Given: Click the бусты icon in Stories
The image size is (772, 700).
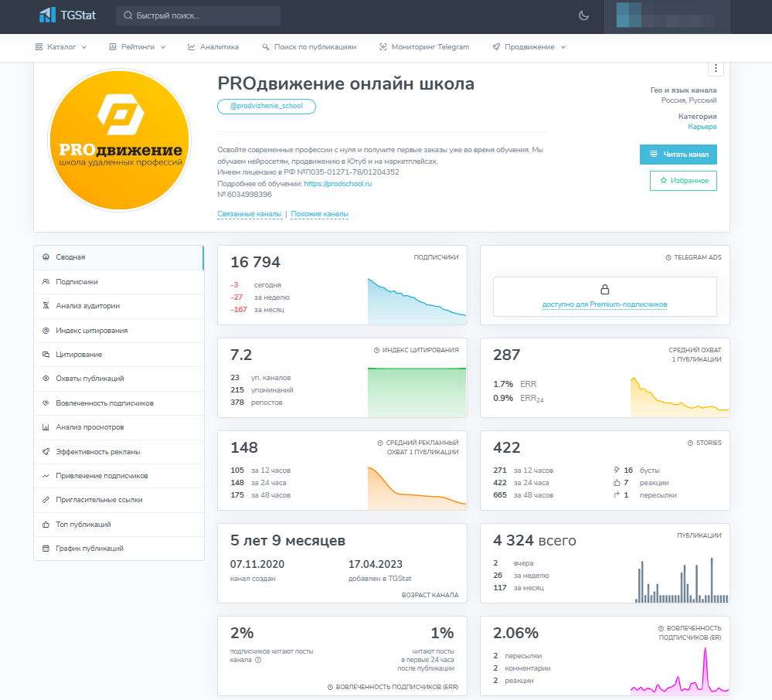Looking at the screenshot, I should (617, 470).
